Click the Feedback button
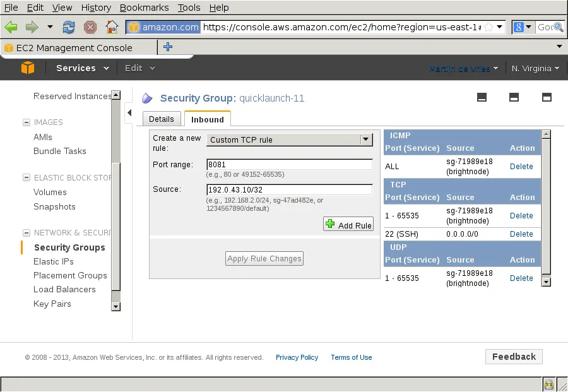 point(514,357)
